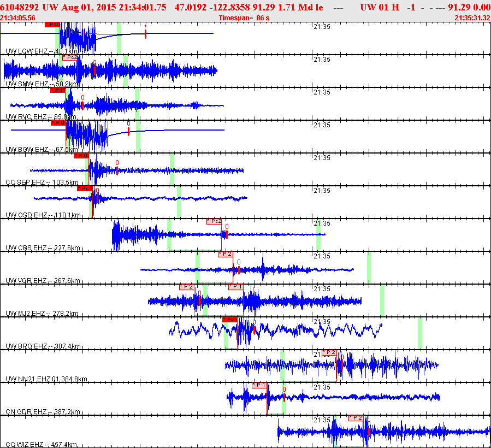Screen dimensions: 491x448
Task: Click the Timespan 86 s header text
Action: tap(244, 18)
